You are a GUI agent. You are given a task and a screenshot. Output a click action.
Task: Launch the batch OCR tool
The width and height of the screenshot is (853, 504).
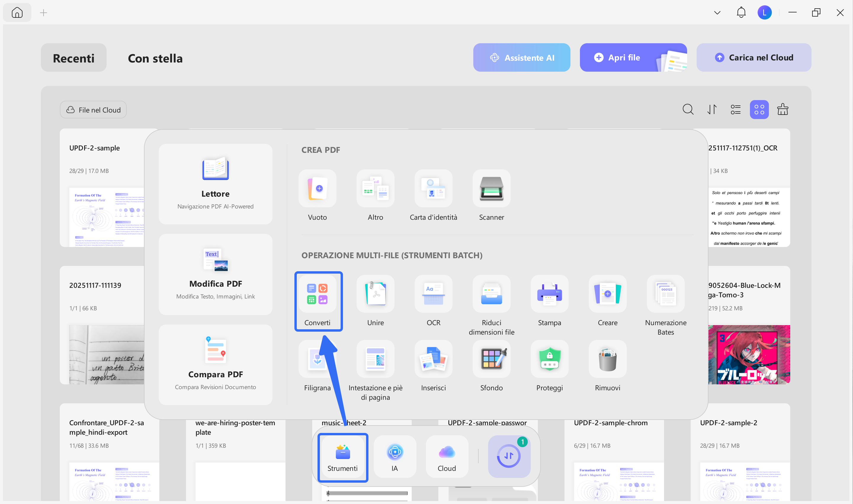pyautogui.click(x=434, y=301)
